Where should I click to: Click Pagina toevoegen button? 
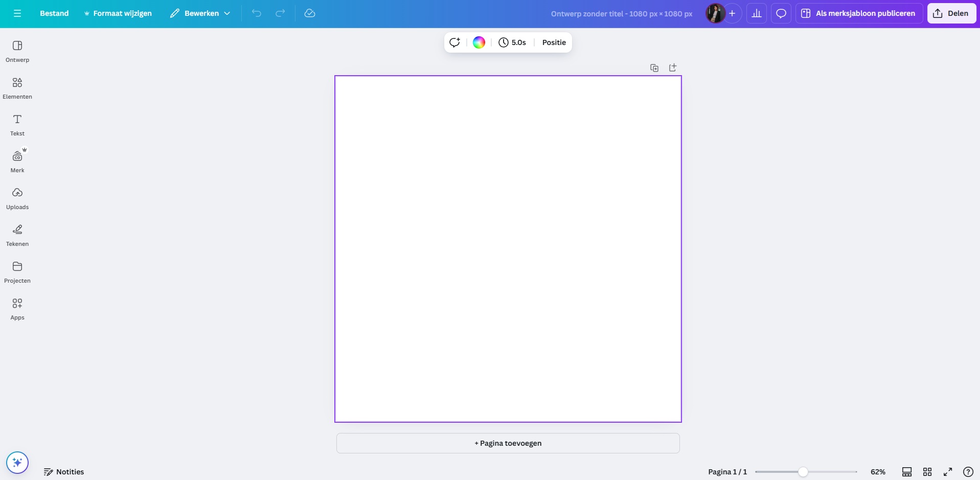(508, 443)
